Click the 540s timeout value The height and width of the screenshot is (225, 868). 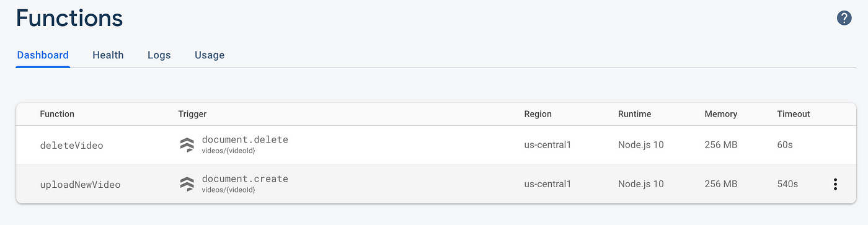787,184
